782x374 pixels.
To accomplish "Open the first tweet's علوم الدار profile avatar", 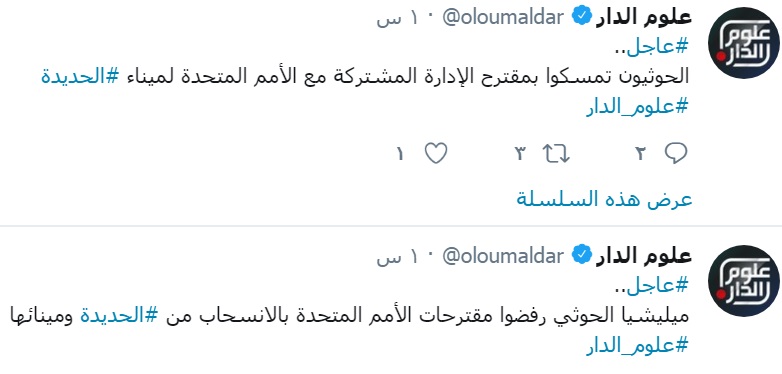I will pos(744,42).
